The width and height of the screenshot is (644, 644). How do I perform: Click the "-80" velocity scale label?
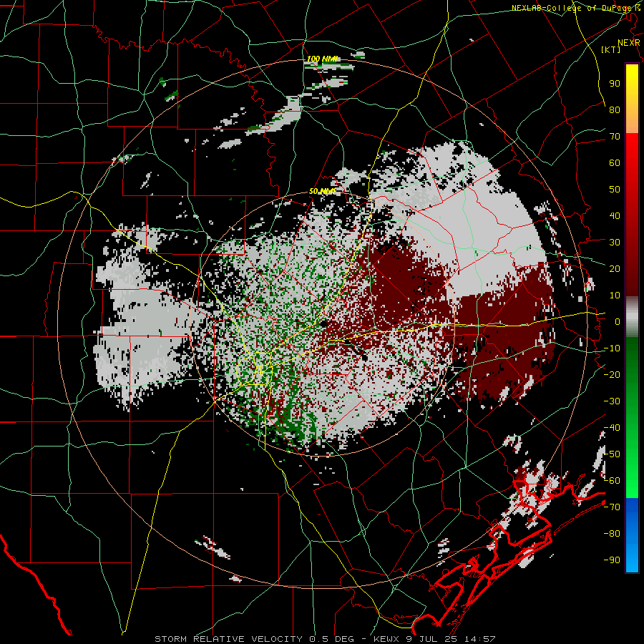click(612, 534)
